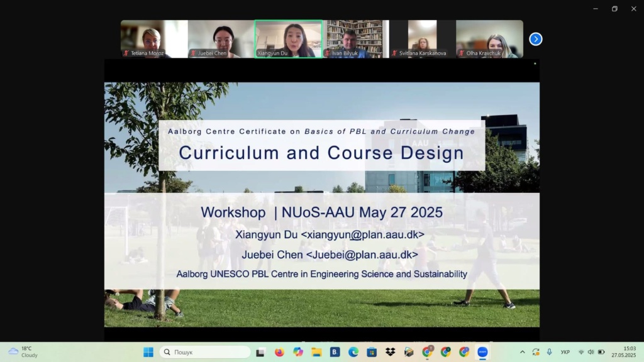
Task: Open Dropbox from the taskbar
Action: pyautogui.click(x=390, y=352)
